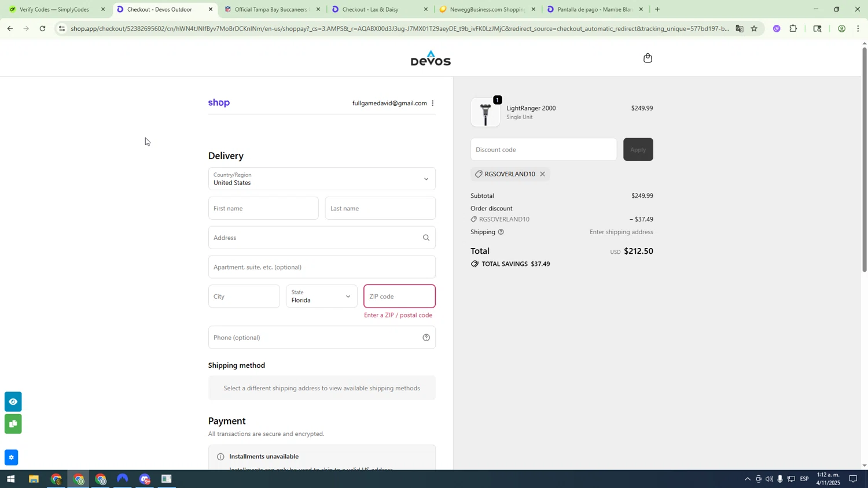Switch to Checkout Lax & Daisy tab
This screenshot has height=488, width=868.
(x=379, y=9)
